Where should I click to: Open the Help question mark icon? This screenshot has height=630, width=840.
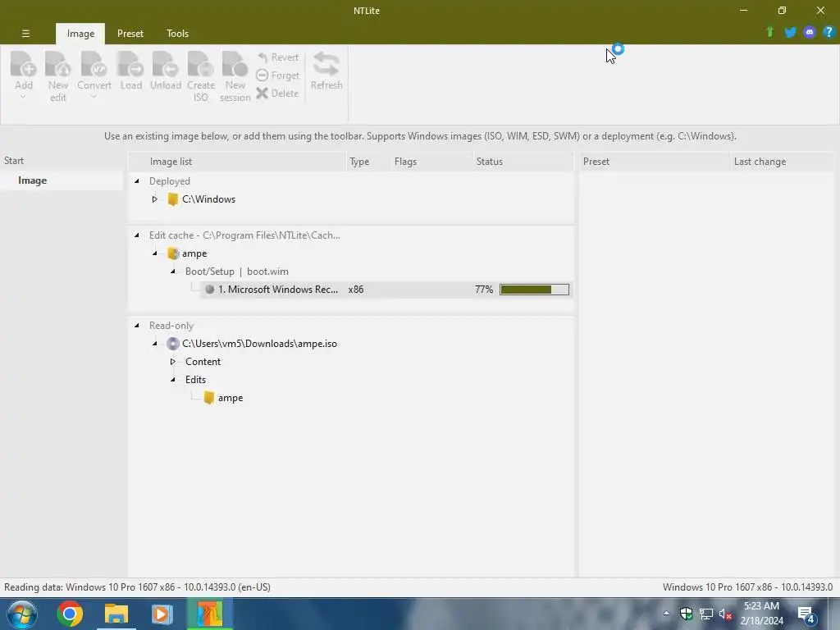click(x=829, y=32)
